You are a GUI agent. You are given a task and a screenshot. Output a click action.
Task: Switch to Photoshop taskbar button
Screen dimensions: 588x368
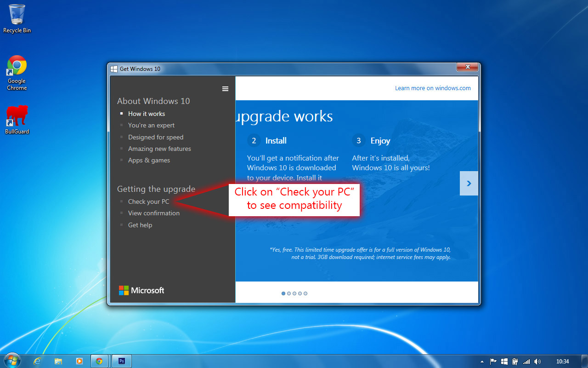pyautogui.click(x=122, y=361)
